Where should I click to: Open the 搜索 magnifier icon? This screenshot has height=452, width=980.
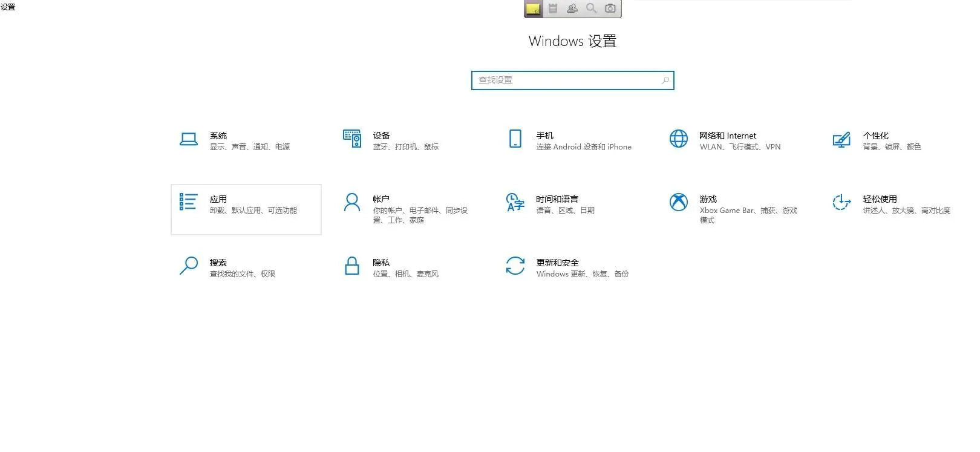[189, 266]
